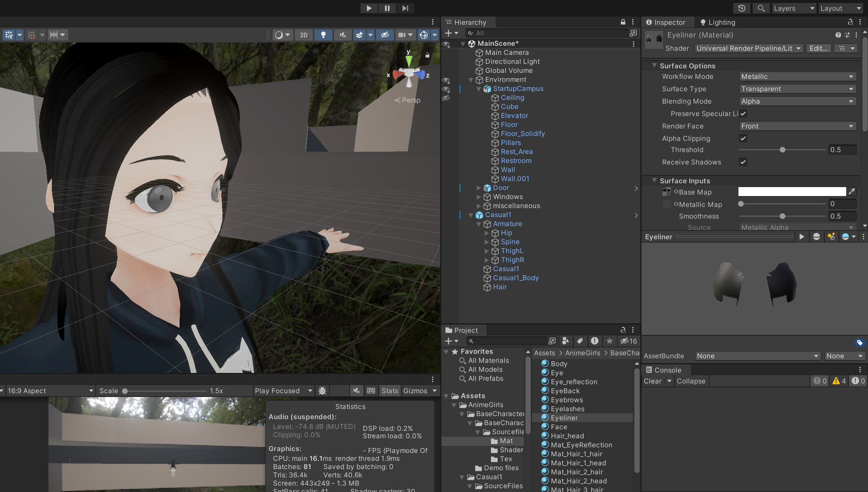Viewport: 868px width, 492px height.
Task: Toggle scene audio mute icon
Action: coord(343,35)
